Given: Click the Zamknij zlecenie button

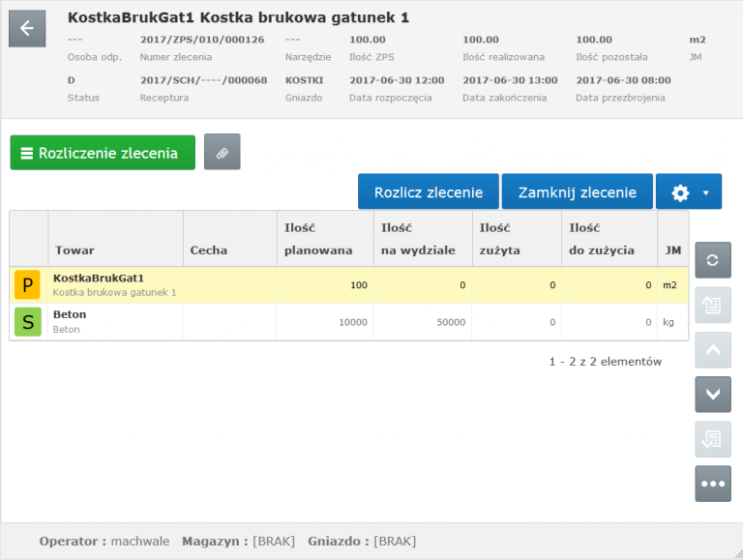Looking at the screenshot, I should click(578, 192).
